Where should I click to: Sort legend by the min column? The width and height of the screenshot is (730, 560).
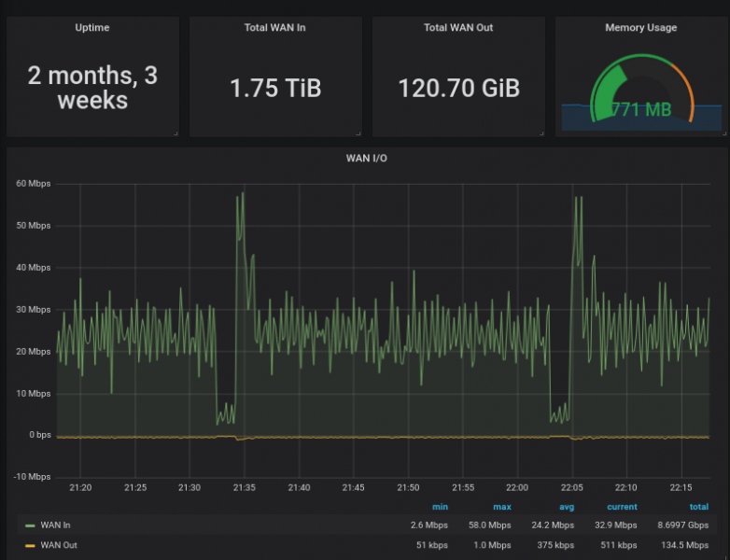[440, 507]
